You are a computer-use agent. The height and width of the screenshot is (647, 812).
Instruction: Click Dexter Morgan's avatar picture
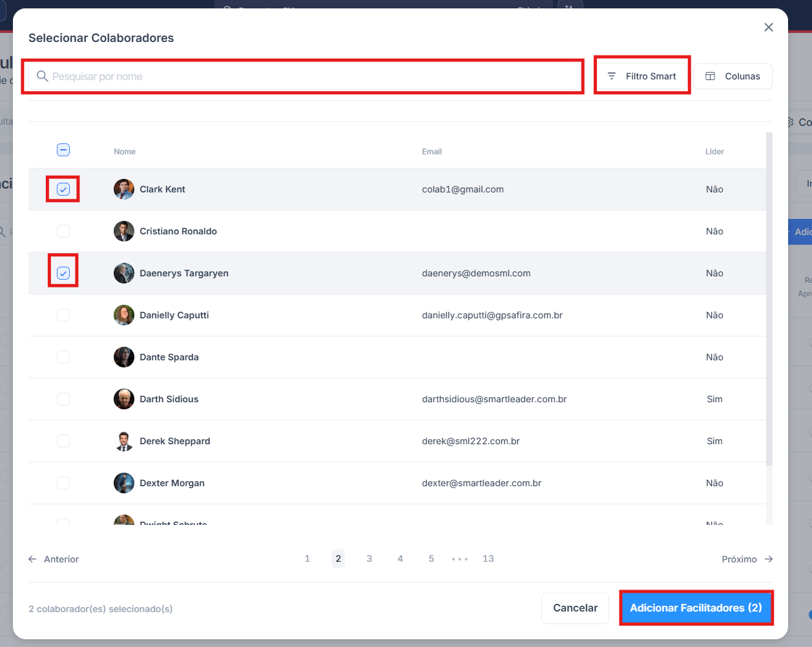tap(124, 483)
